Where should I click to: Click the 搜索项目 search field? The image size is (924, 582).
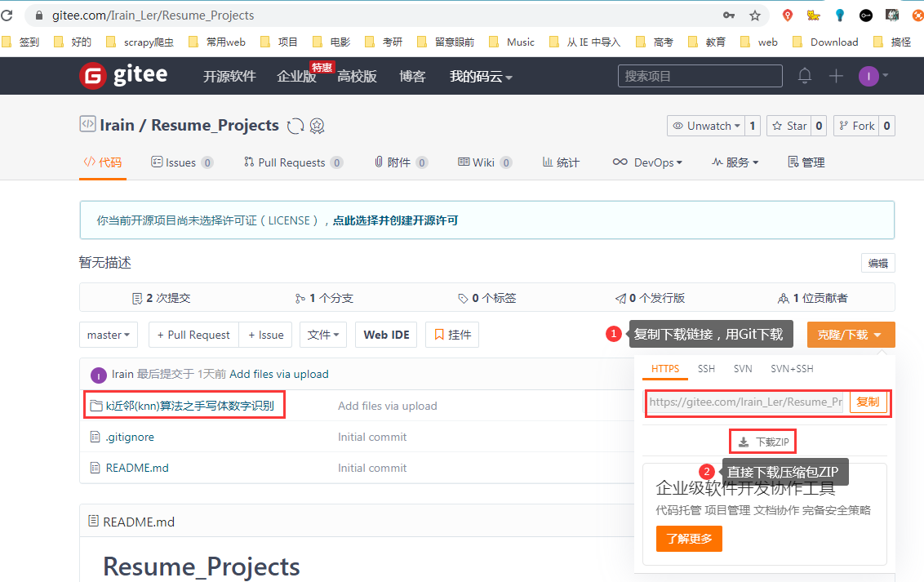click(700, 76)
